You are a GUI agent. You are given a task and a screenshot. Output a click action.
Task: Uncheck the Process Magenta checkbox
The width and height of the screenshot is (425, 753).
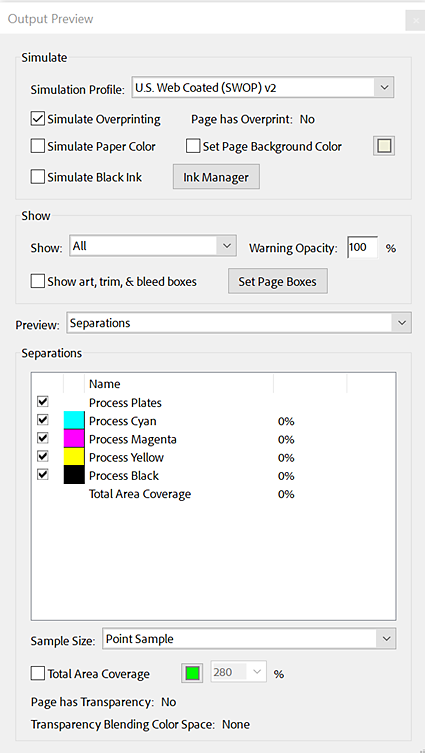point(43,438)
